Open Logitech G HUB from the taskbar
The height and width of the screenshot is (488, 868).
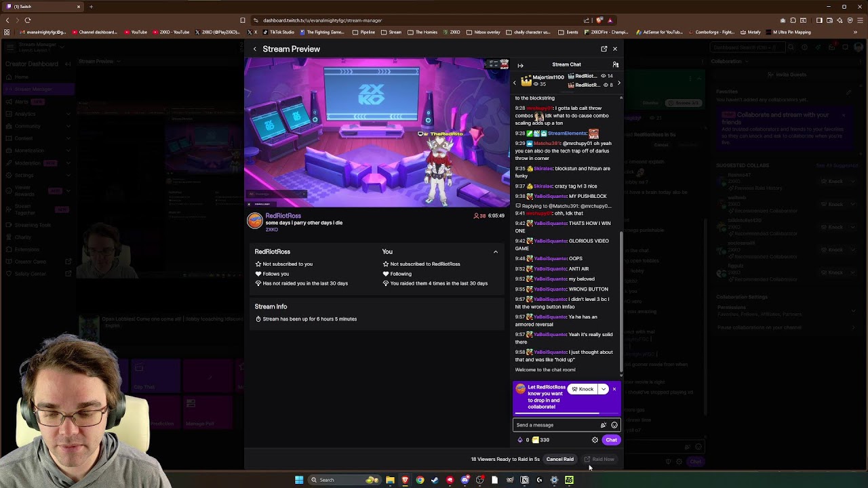pyautogui.click(x=539, y=480)
